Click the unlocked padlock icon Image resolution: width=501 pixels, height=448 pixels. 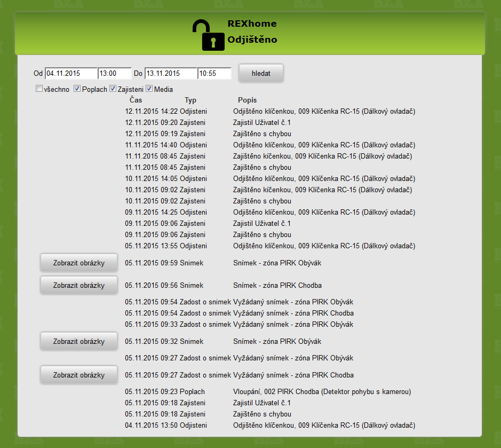click(x=208, y=35)
